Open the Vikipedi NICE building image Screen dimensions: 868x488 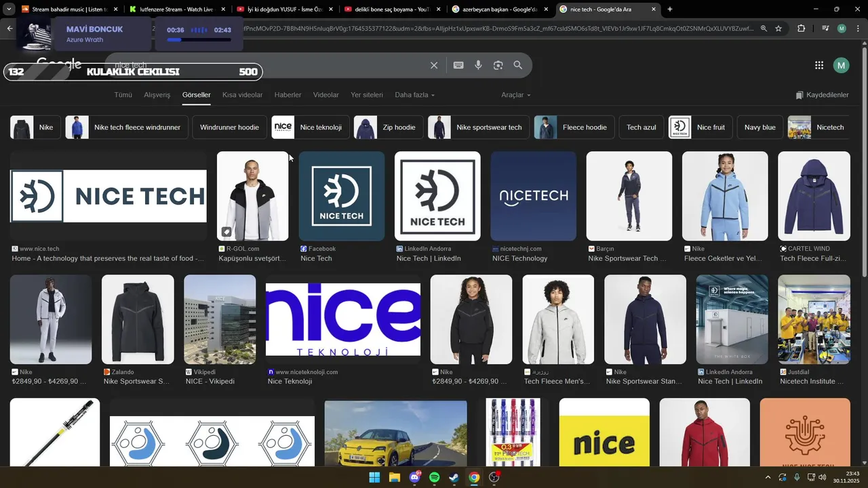pos(220,319)
